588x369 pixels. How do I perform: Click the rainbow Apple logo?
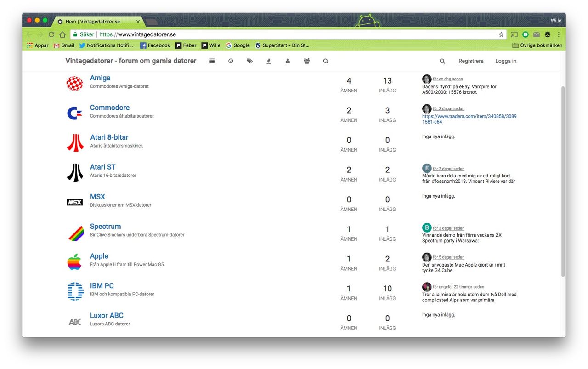pyautogui.click(x=74, y=261)
